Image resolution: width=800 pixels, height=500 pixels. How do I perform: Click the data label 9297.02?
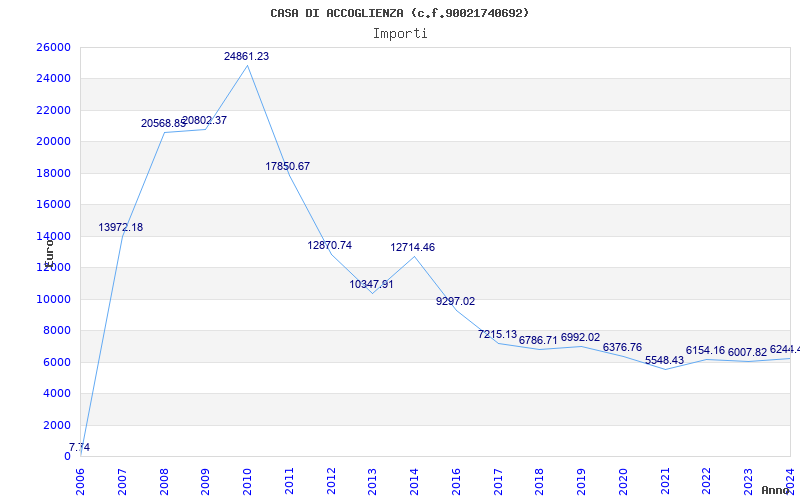tap(455, 302)
